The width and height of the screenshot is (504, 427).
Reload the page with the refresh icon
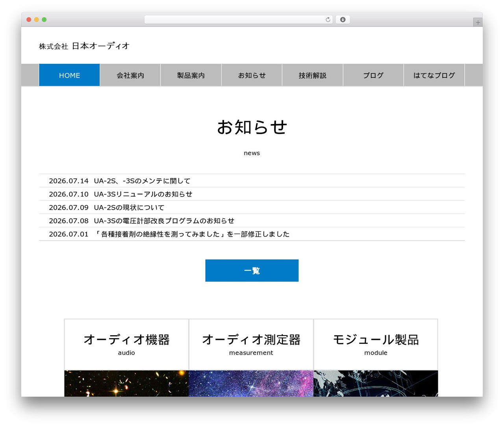coord(328,20)
